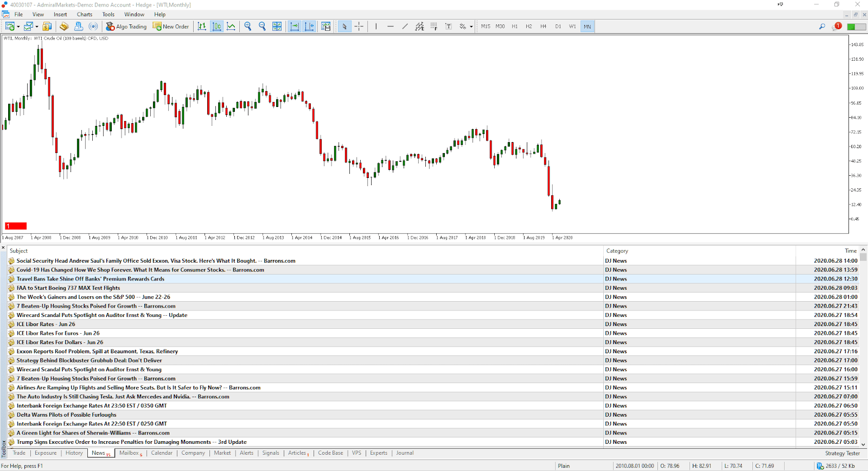The image size is (868, 471).
Task: Draw a vertical line tool
Action: pos(376,26)
